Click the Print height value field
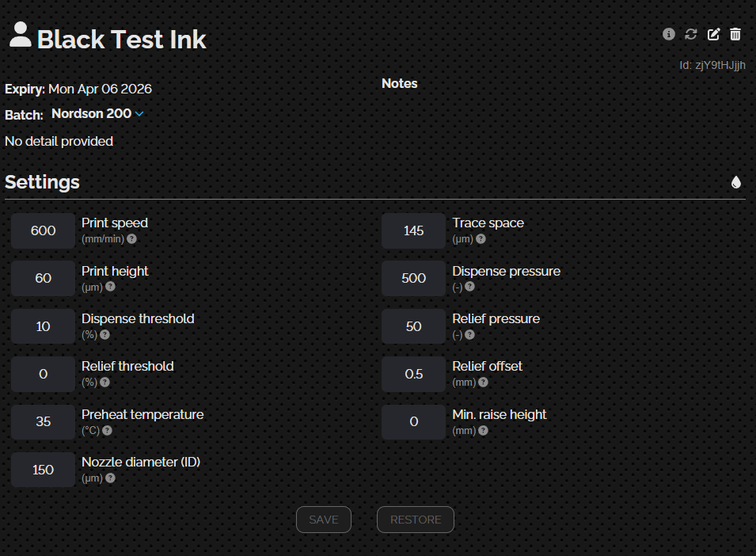Image resolution: width=756 pixels, height=556 pixels. [x=44, y=278]
